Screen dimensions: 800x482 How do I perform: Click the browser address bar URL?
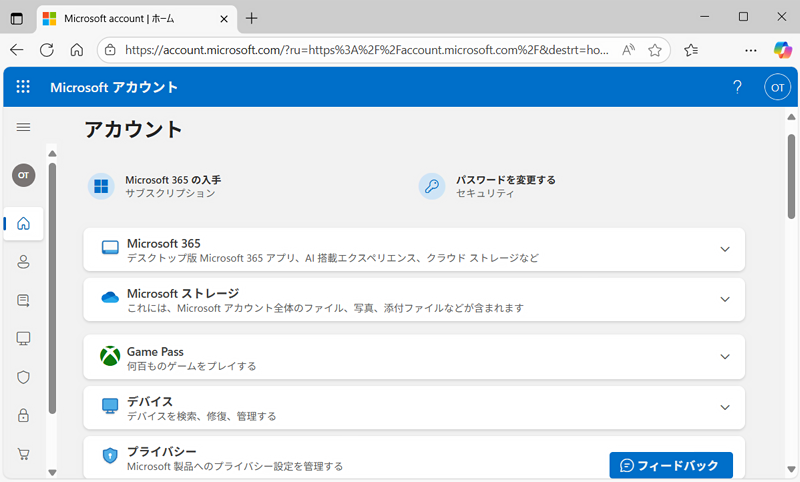pyautogui.click(x=367, y=50)
